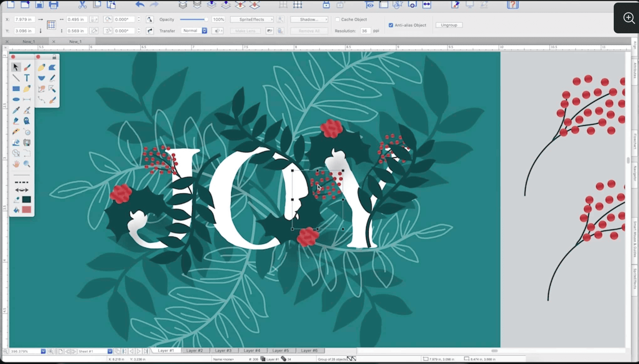Click the Print icon in top toolbar
The image size is (639, 364).
click(x=53, y=5)
